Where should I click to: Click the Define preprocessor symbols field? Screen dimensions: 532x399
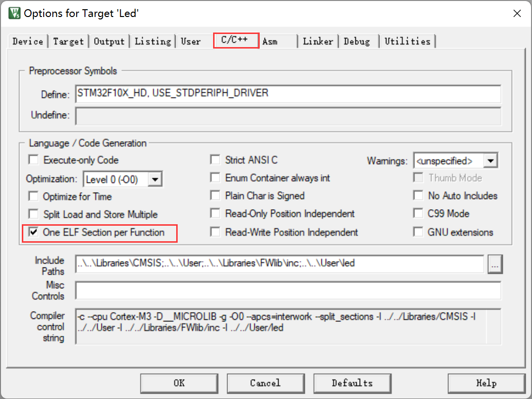tap(287, 94)
